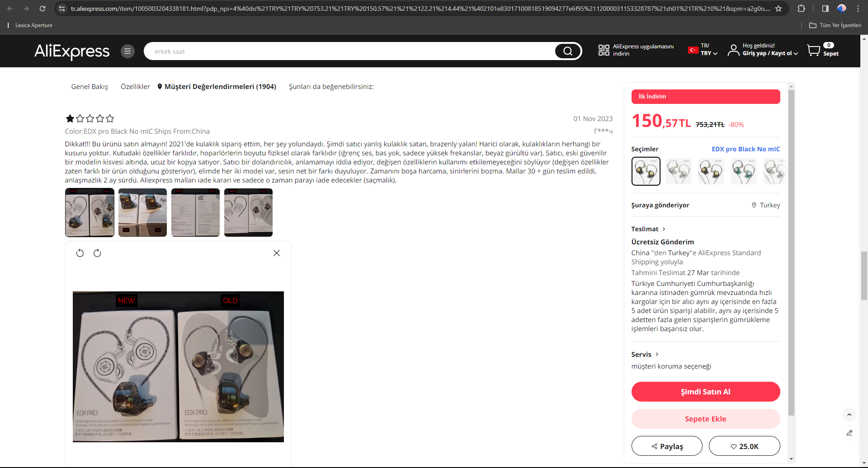This screenshot has width=868, height=468.
Task: Click the Sepete Ekle button
Action: coord(706,419)
